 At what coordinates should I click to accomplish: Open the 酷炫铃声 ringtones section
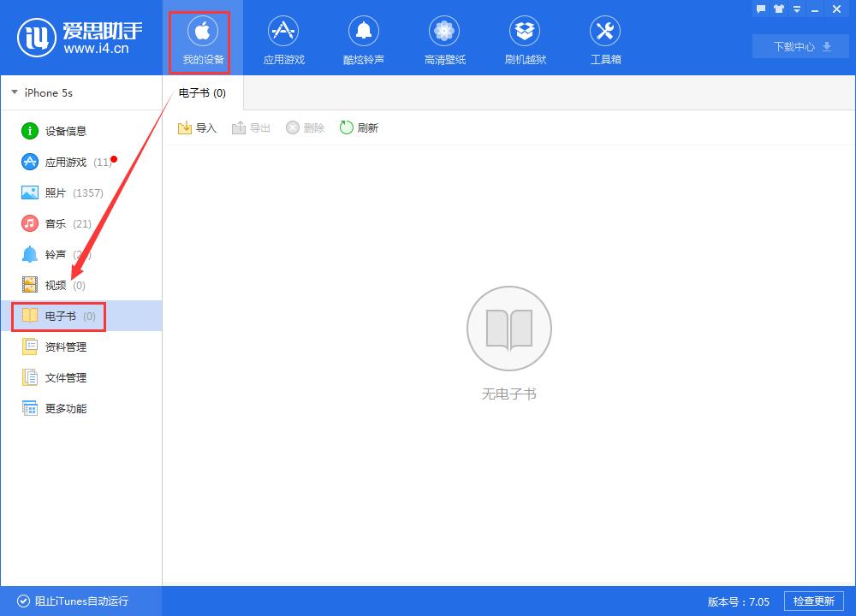pyautogui.click(x=364, y=40)
